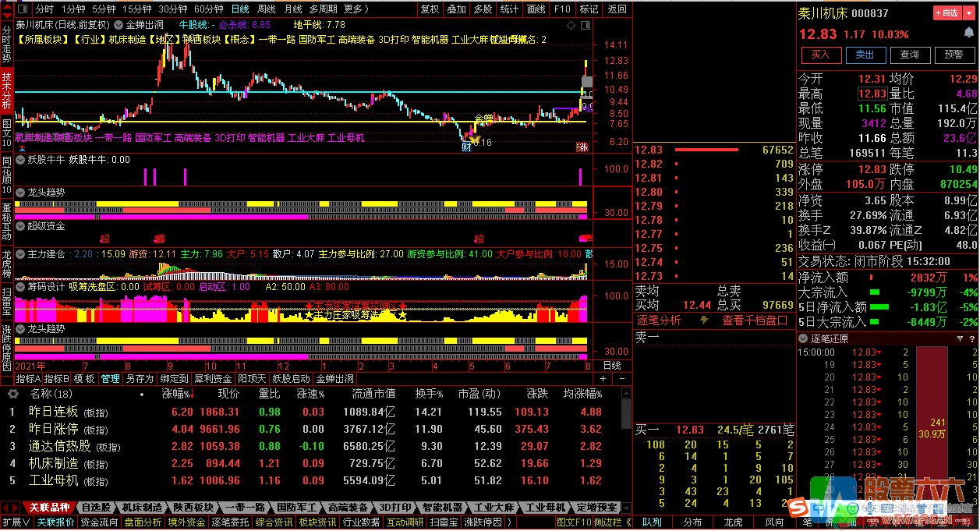This screenshot has width=980, height=531.
Task: Open the table settings gear icon
Action: [x=12, y=394]
